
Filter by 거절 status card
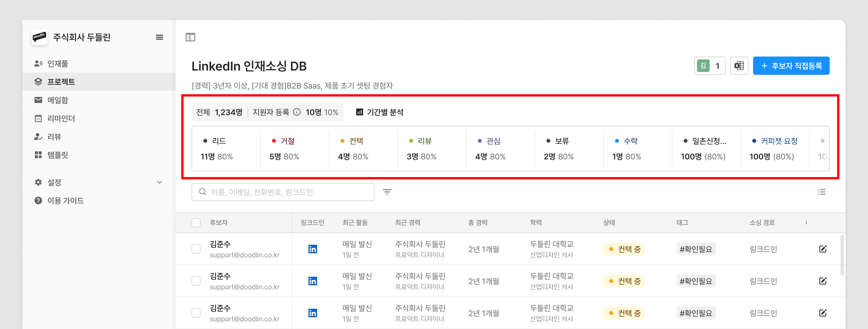coord(295,149)
